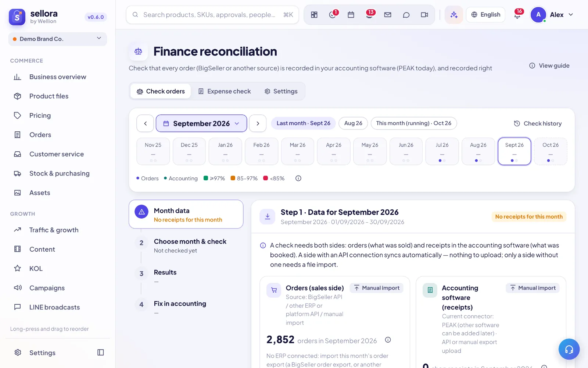Open the grid apps icon in top toolbar

[x=314, y=15]
